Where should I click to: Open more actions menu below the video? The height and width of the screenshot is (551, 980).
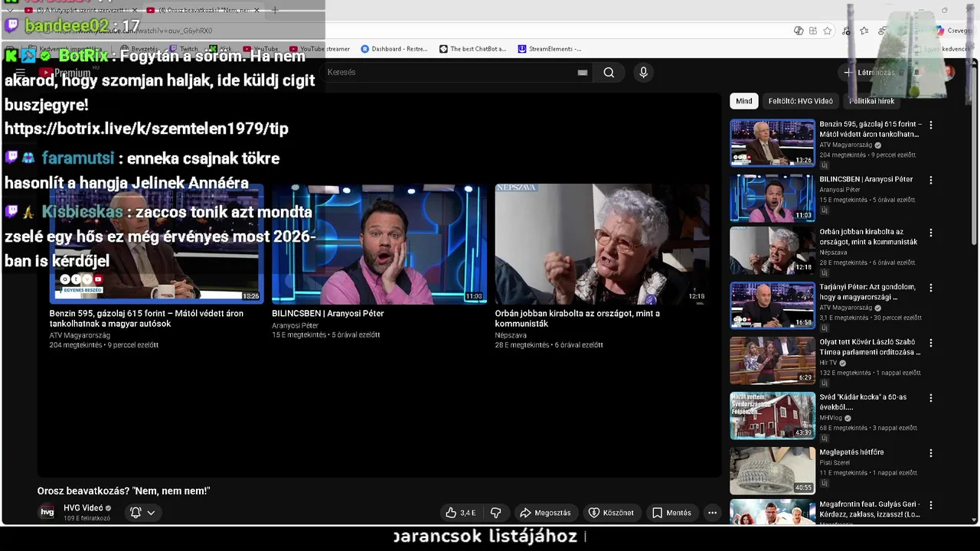pos(712,513)
